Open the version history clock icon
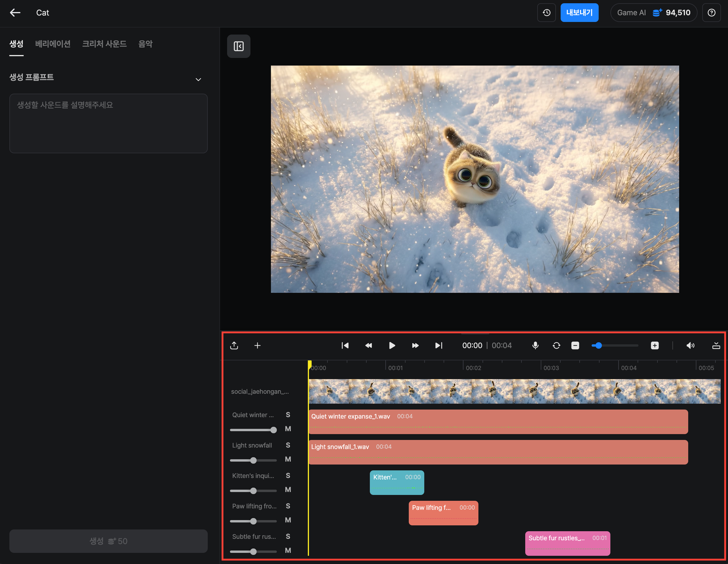This screenshot has height=564, width=728. [546, 13]
